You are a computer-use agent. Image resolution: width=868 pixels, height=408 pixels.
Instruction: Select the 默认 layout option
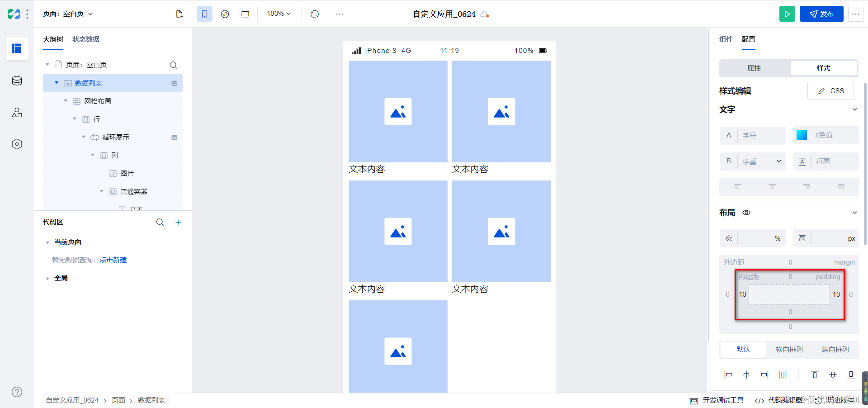coord(743,350)
